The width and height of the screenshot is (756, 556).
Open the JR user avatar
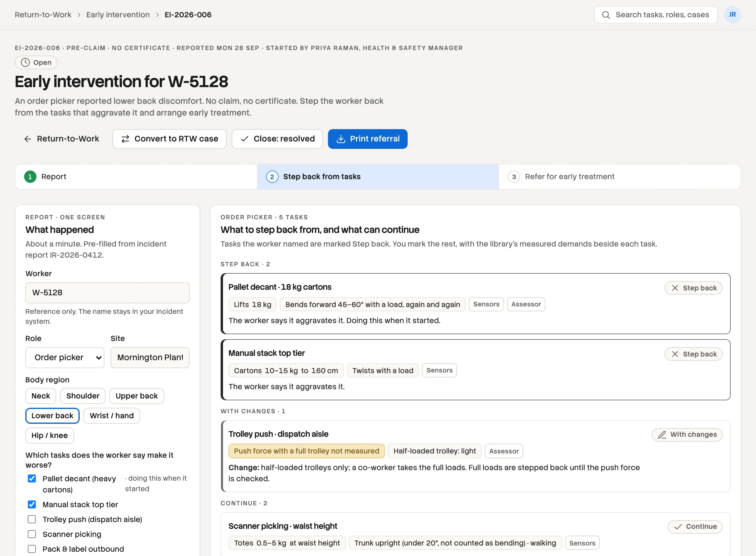[x=732, y=15]
